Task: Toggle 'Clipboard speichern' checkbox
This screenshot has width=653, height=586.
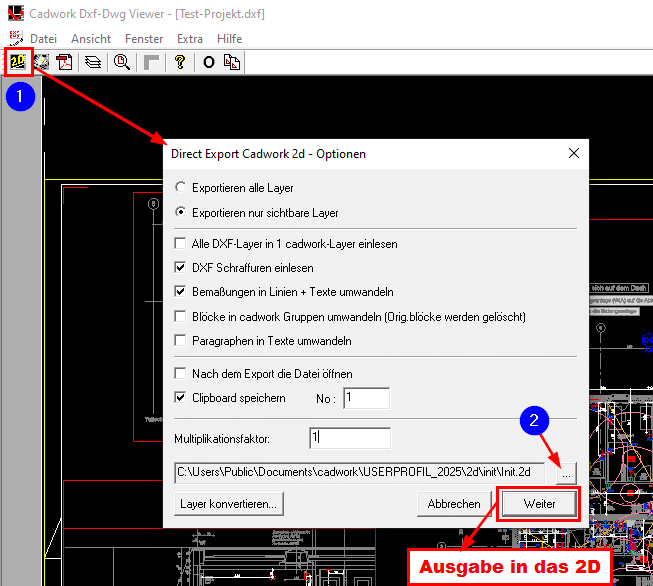Action: [180, 397]
